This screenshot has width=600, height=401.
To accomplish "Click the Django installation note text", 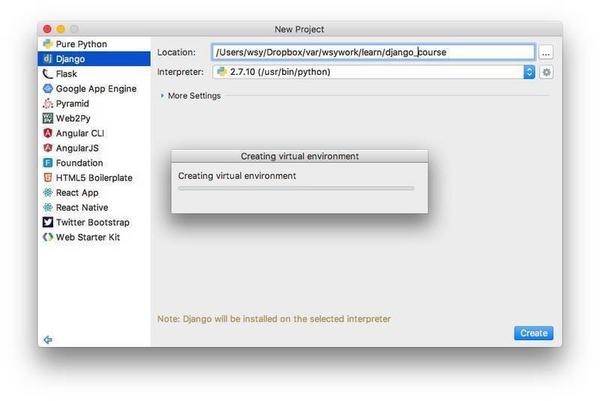I will point(274,319).
